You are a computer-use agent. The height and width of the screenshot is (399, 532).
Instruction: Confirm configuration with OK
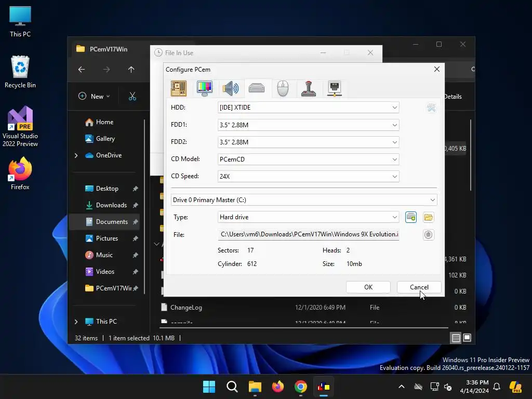[x=368, y=287]
